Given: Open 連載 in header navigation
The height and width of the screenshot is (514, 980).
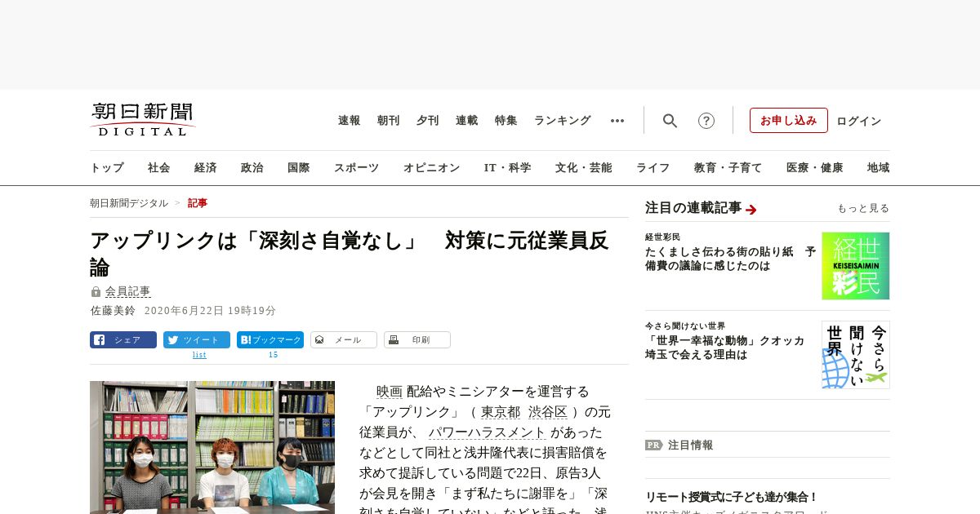Looking at the screenshot, I should 467,121.
